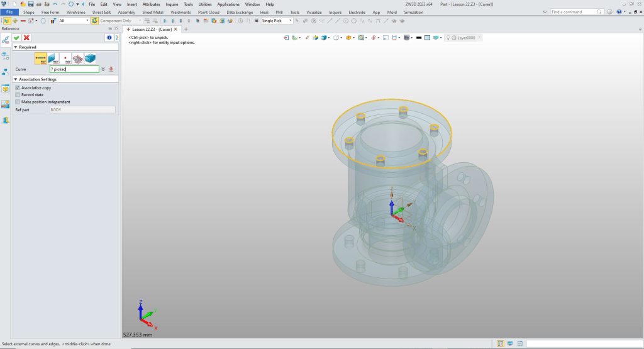Select the plane reference type icon

tap(53, 58)
